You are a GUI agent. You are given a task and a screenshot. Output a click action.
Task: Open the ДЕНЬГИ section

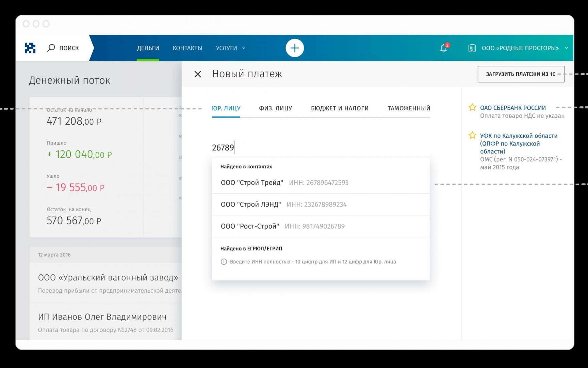click(148, 48)
